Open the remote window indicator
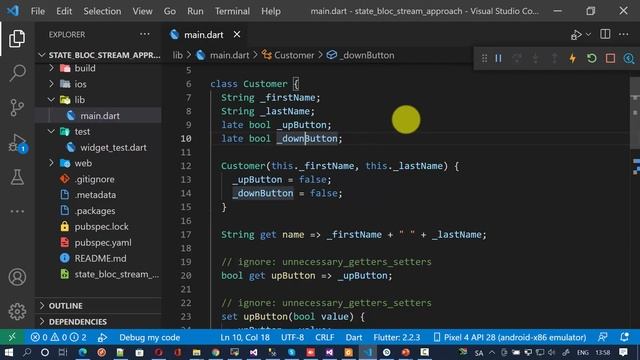This screenshot has width=640, height=360. click(x=12, y=338)
